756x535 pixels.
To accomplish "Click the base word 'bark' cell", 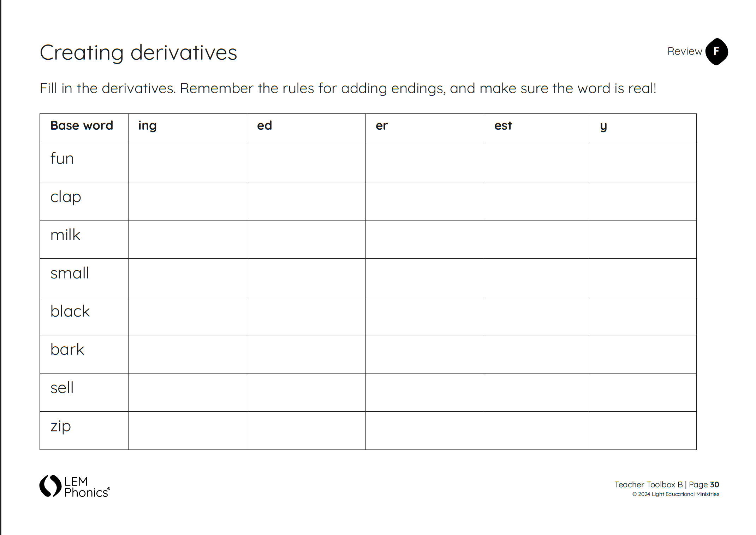I will pyautogui.click(x=84, y=354).
